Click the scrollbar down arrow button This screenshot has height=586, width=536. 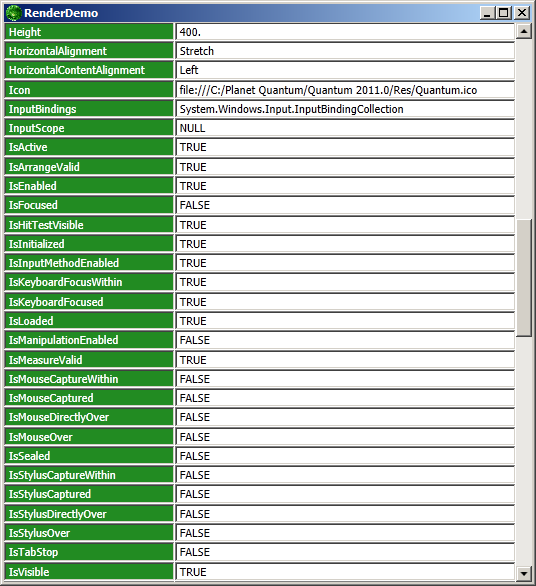tap(524, 573)
